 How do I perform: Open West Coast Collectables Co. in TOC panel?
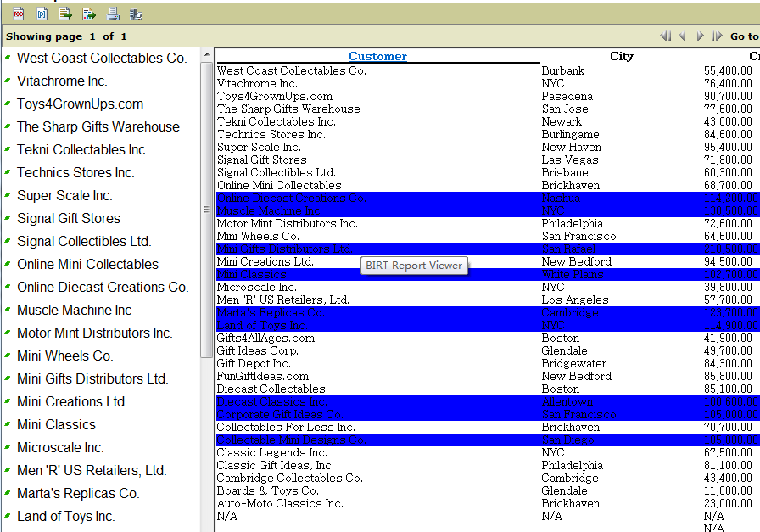102,59
